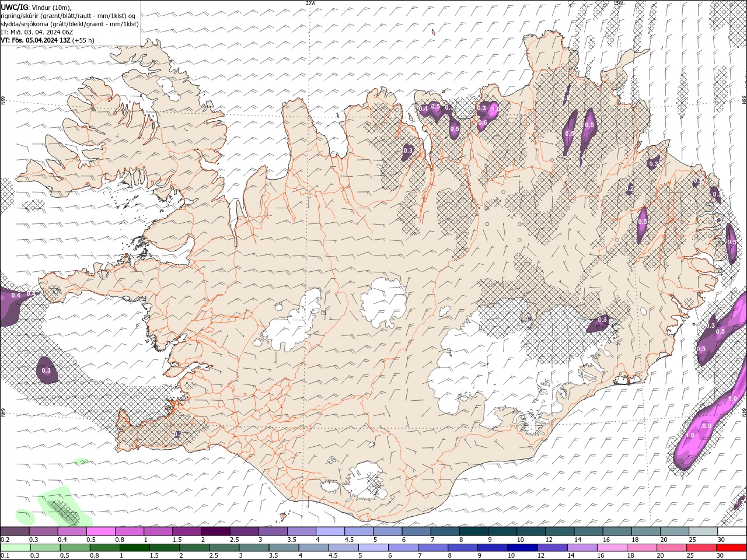Select the darkest green swatch starting at 1 in the lower legend row
Image resolution: width=747 pixels, height=560 pixels.
pos(134,548)
